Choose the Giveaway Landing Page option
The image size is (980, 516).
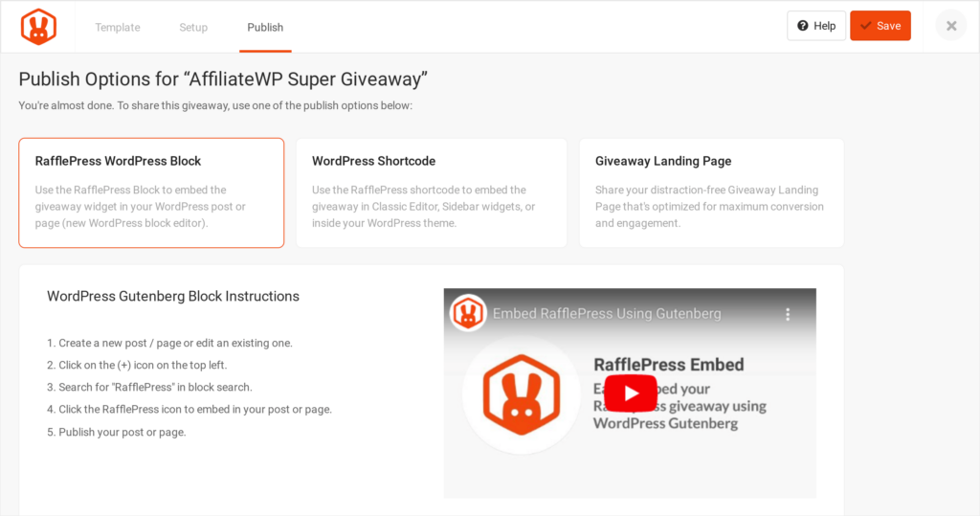click(711, 192)
